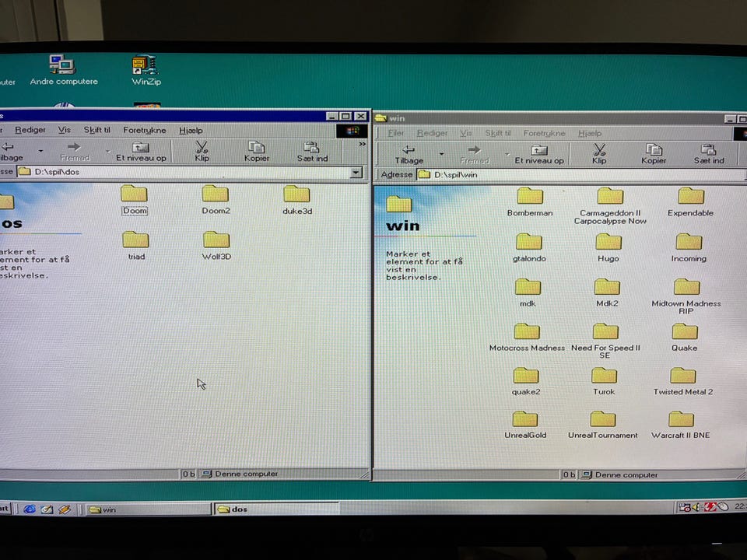Image resolution: width=747 pixels, height=560 pixels.
Task: Select Andre computere desktop icon
Action: (x=63, y=70)
